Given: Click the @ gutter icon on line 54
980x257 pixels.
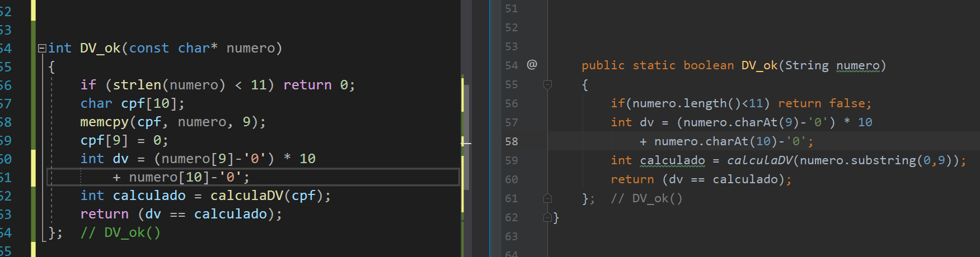Looking at the screenshot, I should [532, 65].
